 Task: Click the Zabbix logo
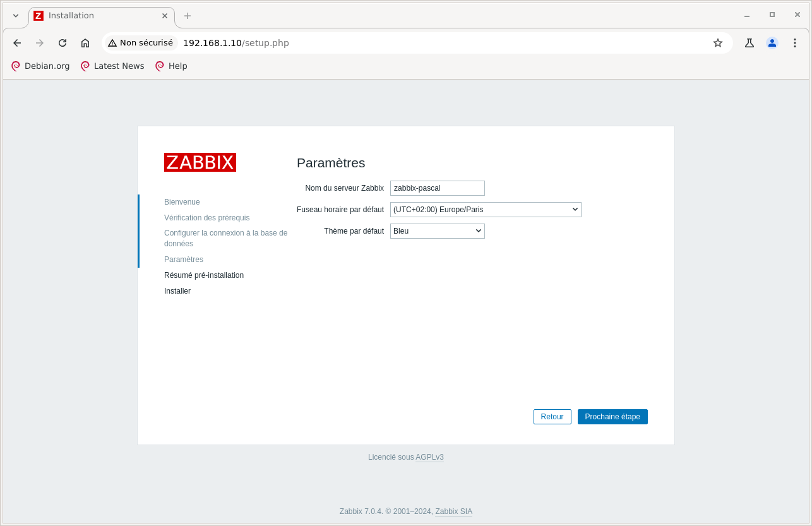click(x=200, y=162)
